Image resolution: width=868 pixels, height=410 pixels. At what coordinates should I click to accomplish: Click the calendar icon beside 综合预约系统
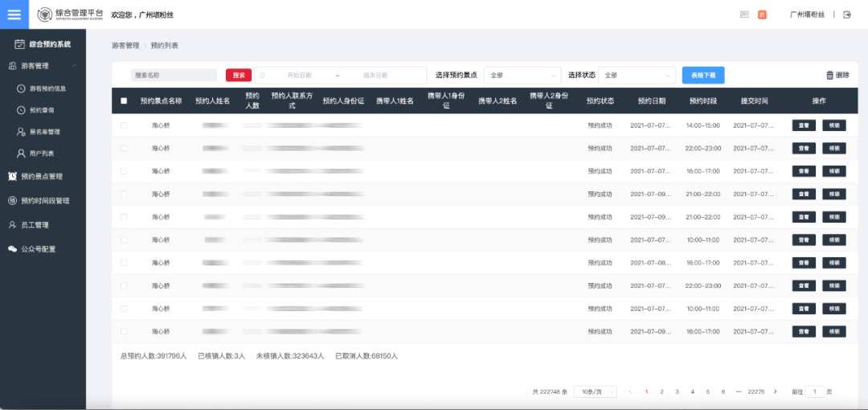click(19, 43)
